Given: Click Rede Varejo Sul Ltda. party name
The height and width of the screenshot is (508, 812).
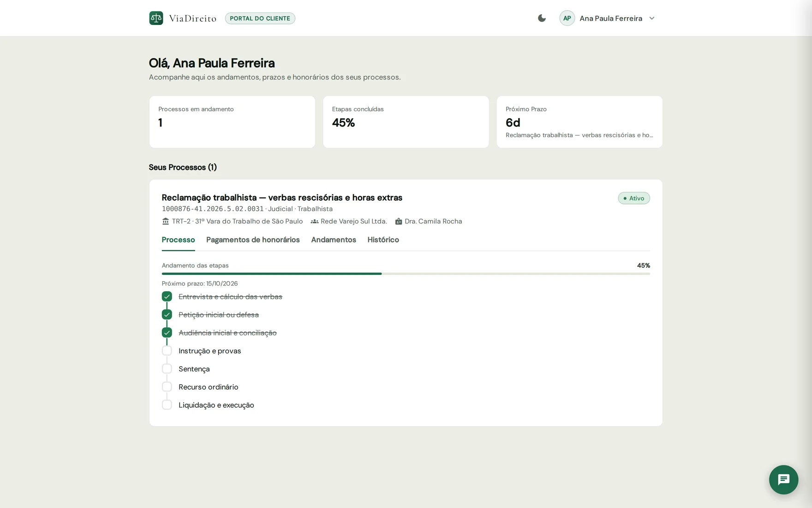Looking at the screenshot, I should (354, 221).
